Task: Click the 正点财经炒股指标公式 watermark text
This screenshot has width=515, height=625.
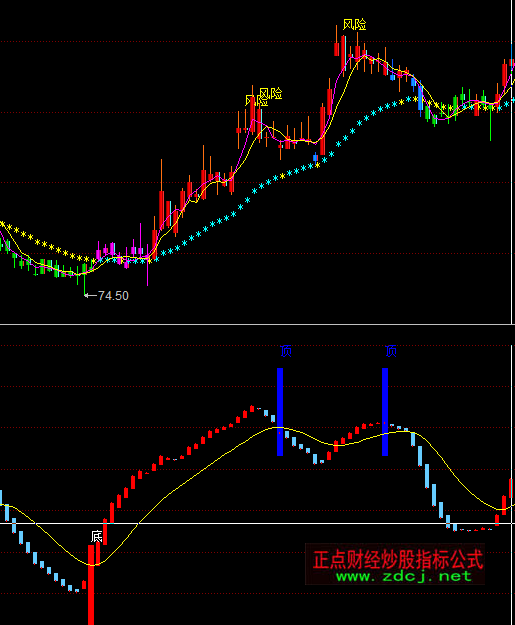Action: point(398,560)
